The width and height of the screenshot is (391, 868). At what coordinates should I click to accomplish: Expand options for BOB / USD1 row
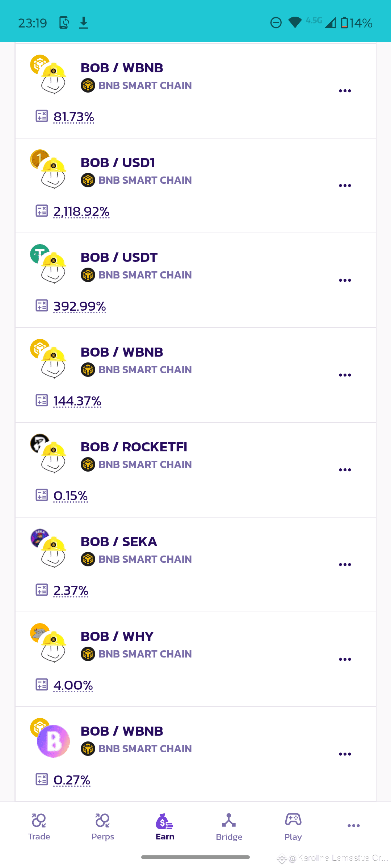tap(345, 186)
